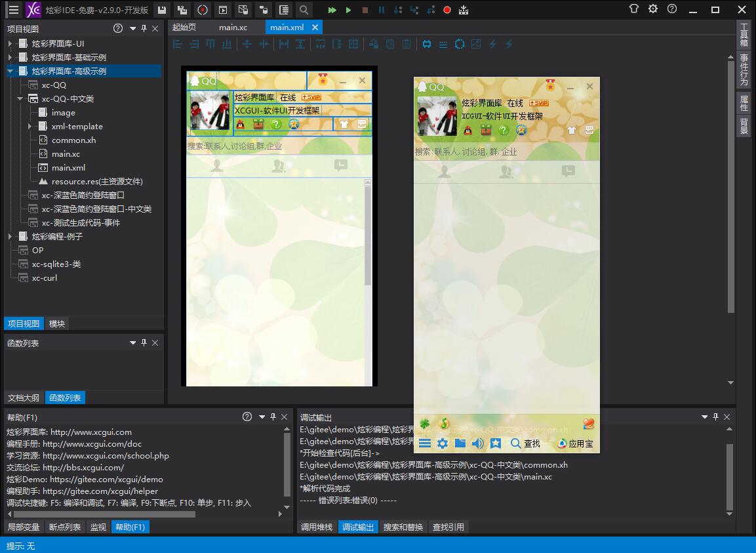Image resolution: width=756 pixels, height=553 pixels.
Task: Click the 查找 button in QQ preview
Action: (526, 443)
